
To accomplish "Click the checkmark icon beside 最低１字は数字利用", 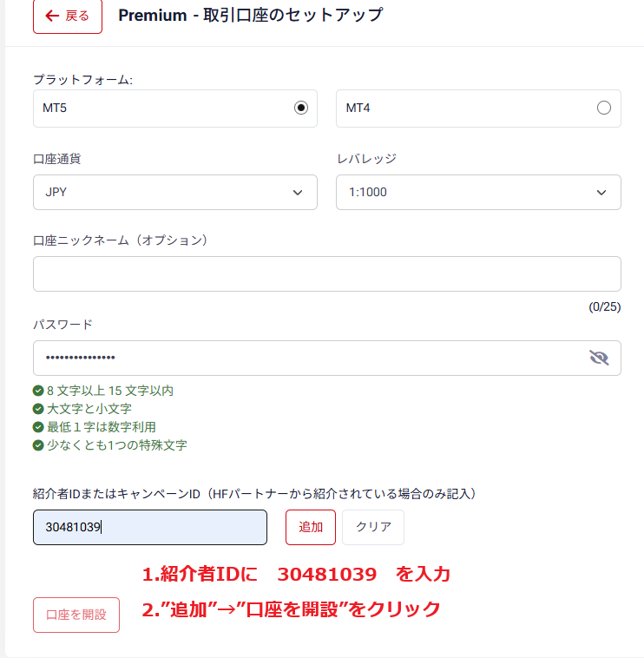I will 38,427.
